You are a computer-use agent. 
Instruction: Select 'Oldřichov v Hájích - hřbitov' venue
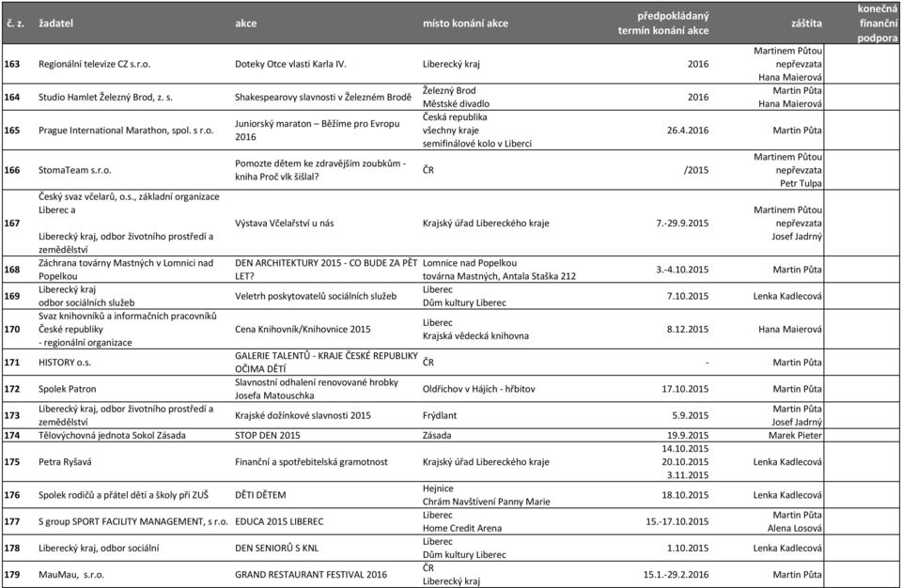[x=478, y=389]
